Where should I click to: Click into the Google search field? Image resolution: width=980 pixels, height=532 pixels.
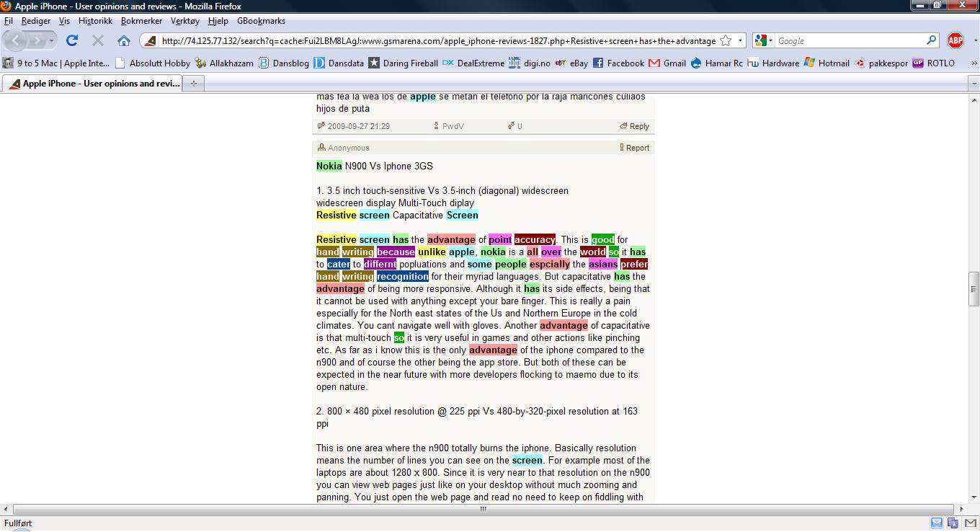click(850, 41)
